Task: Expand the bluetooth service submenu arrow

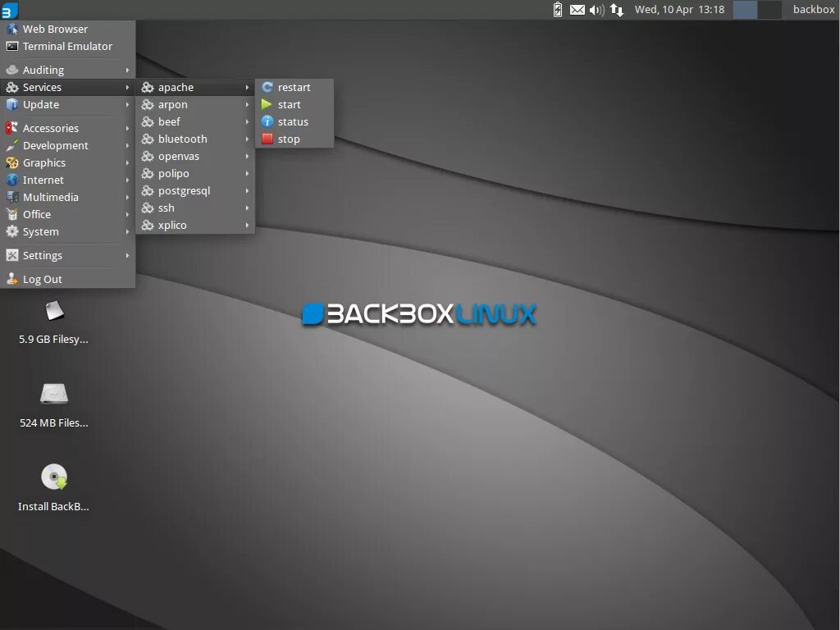Action: [x=247, y=139]
